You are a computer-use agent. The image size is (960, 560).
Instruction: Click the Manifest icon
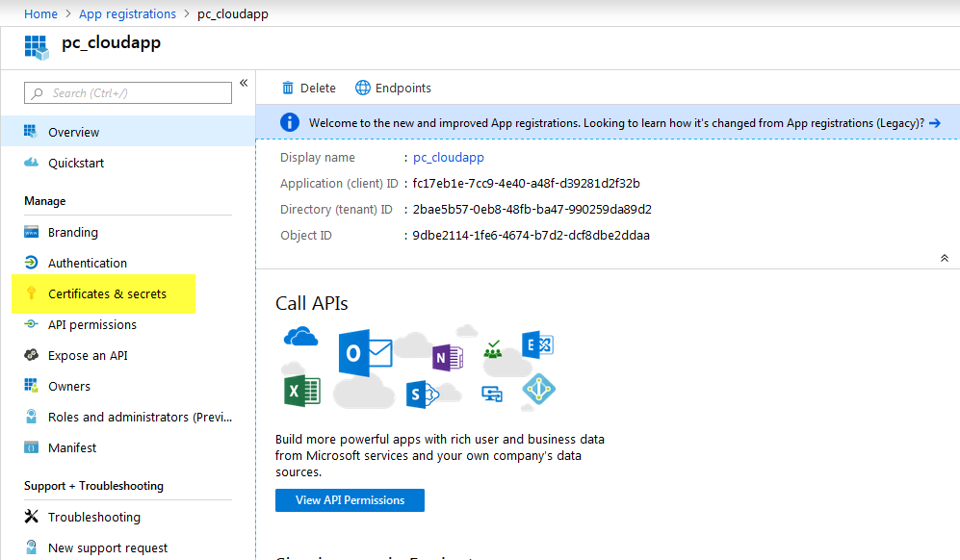click(x=31, y=447)
